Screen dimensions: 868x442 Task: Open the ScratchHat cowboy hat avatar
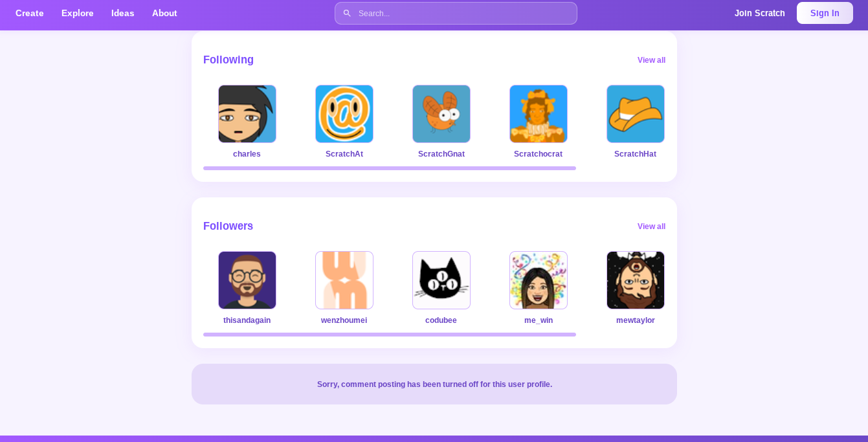tap(636, 114)
